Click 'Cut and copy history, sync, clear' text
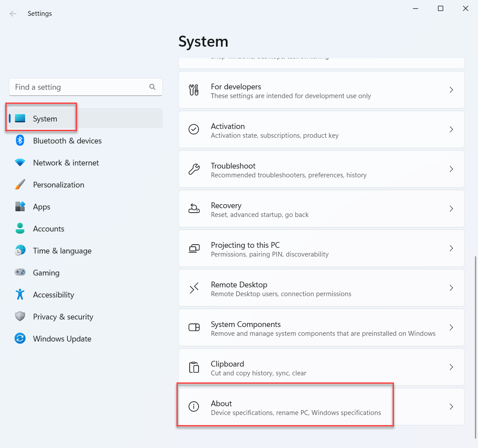 258,373
